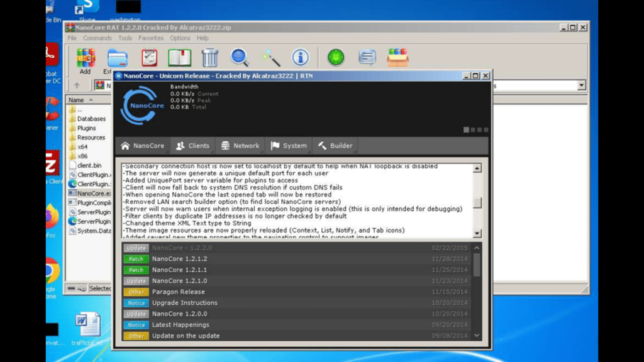This screenshot has width=644, height=362.
Task: Select the Word document icon on desktop
Action: [x=87, y=328]
